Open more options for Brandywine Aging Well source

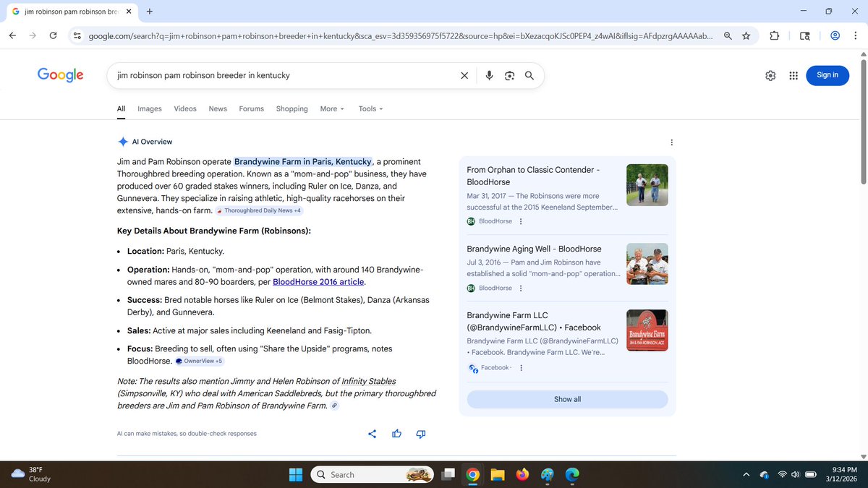tap(521, 288)
